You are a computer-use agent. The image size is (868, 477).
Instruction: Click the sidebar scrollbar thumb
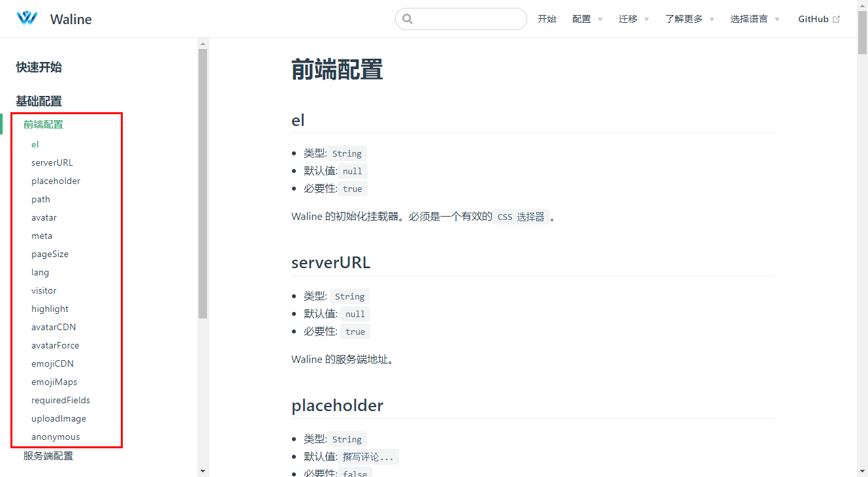coord(202,183)
